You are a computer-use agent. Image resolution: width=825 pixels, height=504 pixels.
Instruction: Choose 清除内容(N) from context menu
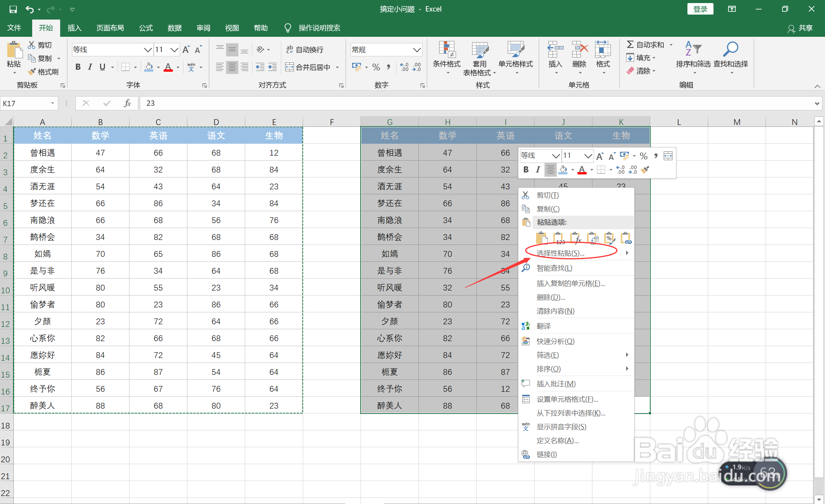[556, 311]
